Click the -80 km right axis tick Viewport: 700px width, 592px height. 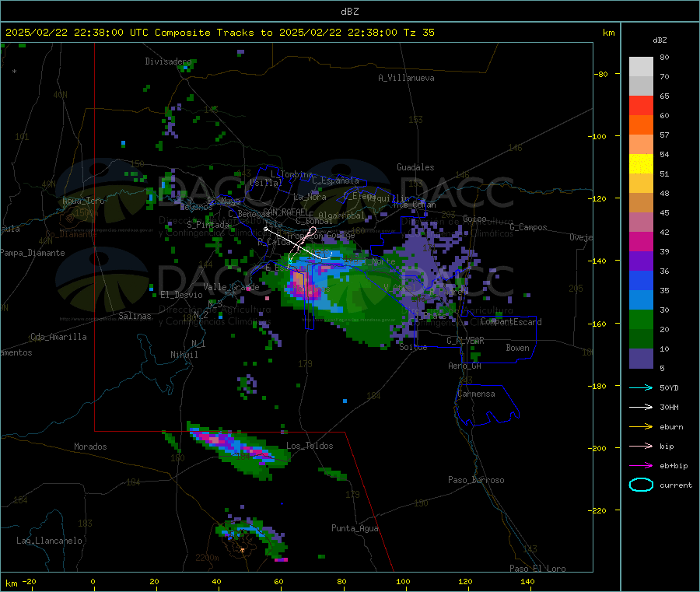pyautogui.click(x=601, y=74)
